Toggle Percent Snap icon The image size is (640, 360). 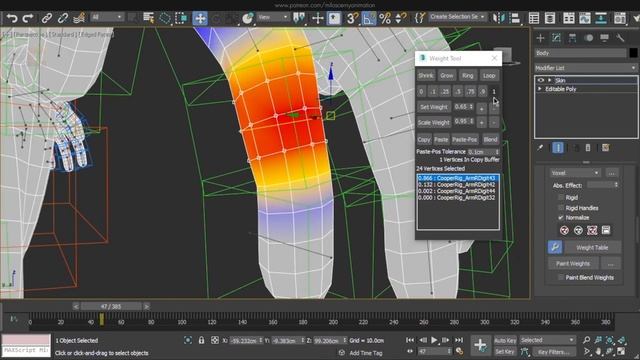tap(385, 18)
